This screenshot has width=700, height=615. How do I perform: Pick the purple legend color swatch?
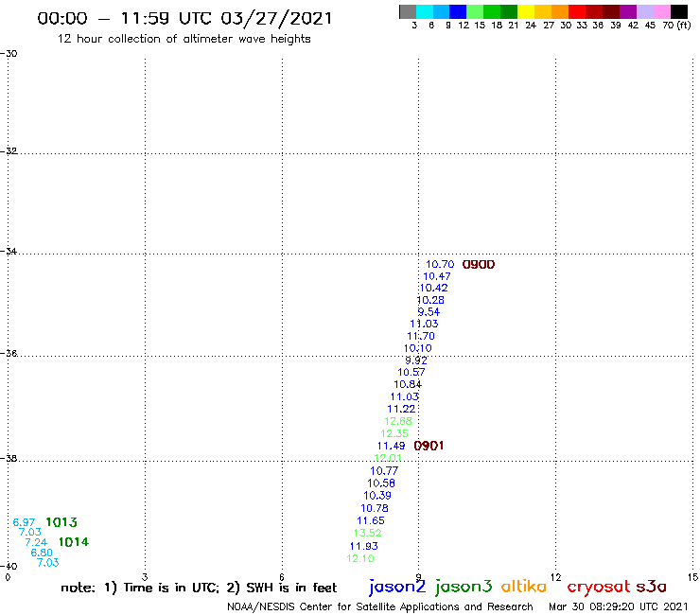pyautogui.click(x=628, y=11)
